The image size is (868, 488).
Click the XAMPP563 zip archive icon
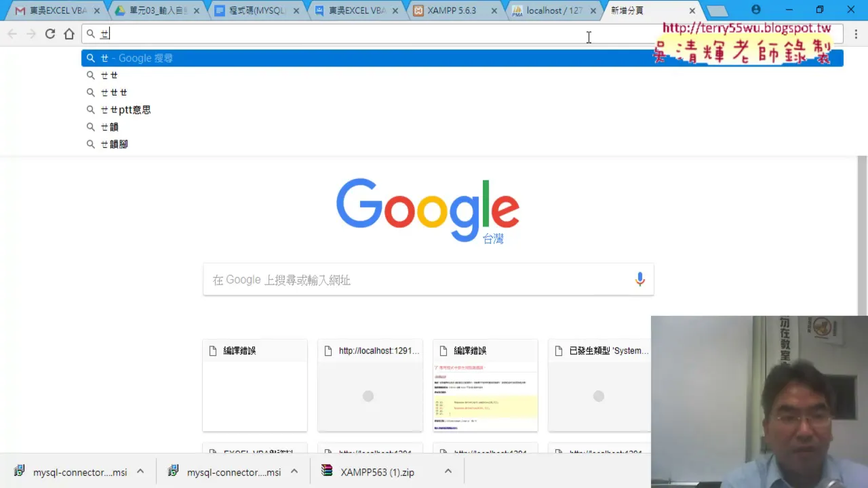pos(328,471)
